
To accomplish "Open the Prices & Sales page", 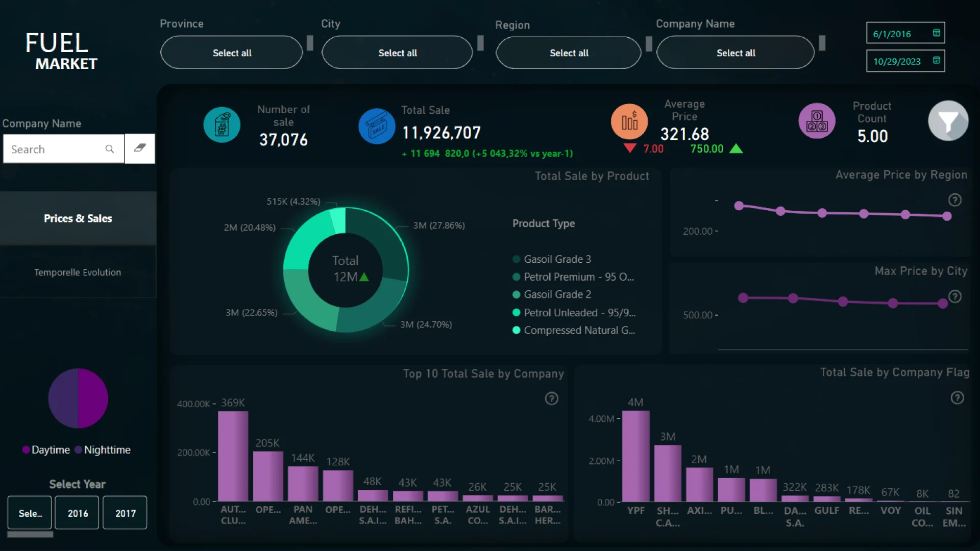I will click(x=78, y=218).
